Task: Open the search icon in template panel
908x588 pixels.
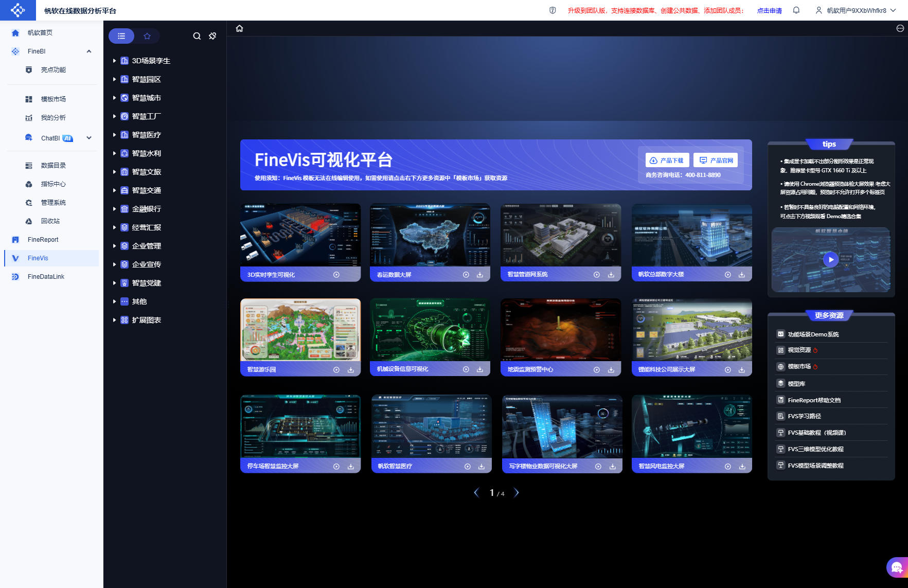Action: tap(197, 36)
